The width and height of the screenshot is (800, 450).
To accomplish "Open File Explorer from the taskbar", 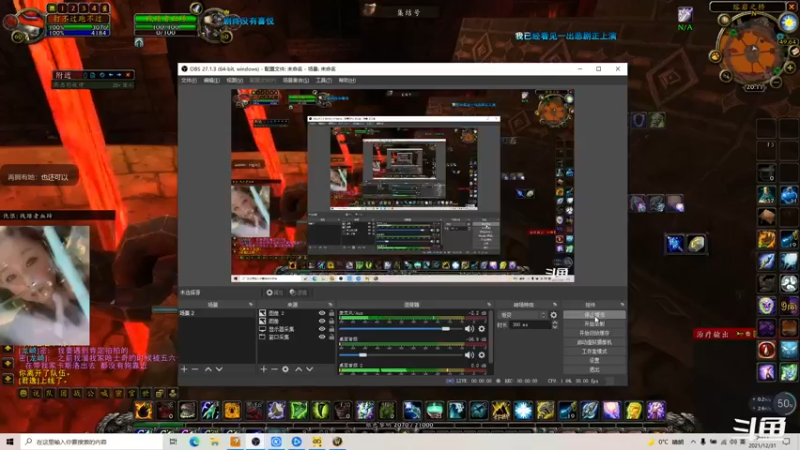I will pyautogui.click(x=214, y=442).
